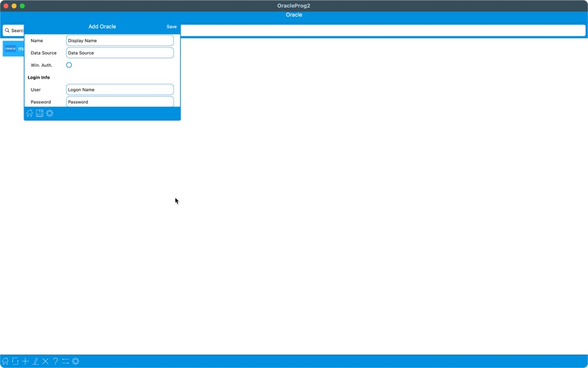This screenshot has height=368, width=588.
Task: Click the two-line list icon in bottom toolbar
Action: tap(65, 361)
